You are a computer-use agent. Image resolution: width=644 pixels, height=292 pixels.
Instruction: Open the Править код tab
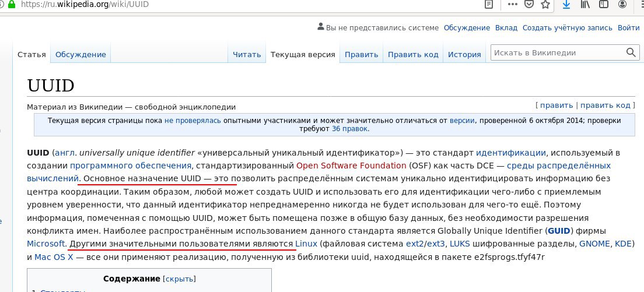(413, 54)
